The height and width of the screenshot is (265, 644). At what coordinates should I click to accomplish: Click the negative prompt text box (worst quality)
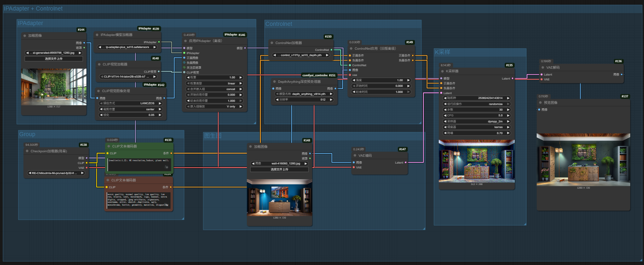tap(139, 200)
